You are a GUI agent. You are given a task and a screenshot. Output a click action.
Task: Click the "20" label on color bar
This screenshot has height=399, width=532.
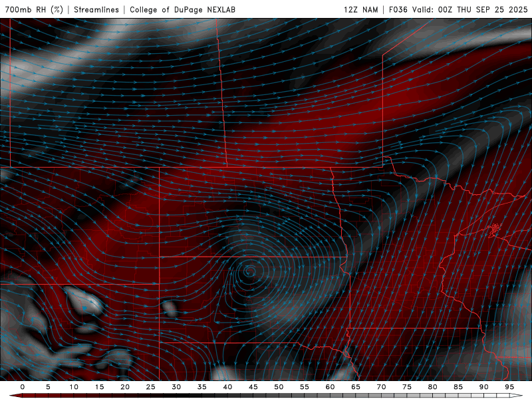click(125, 387)
